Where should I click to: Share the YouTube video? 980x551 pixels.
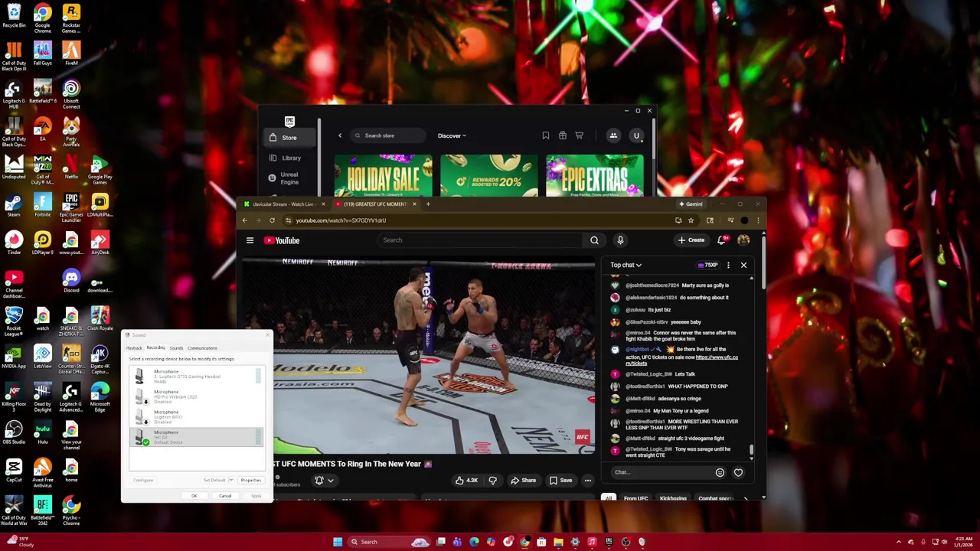click(523, 481)
